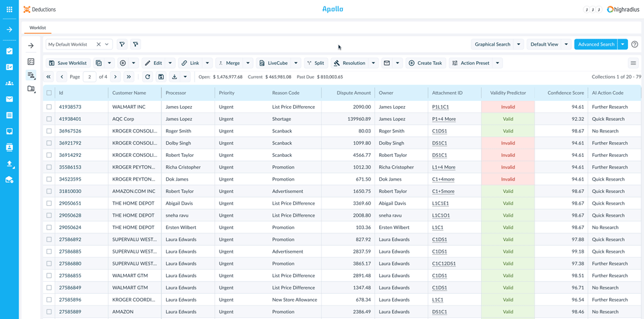Sort by Dispute Amount column header
Viewport: 644px width, 319px height.
[x=354, y=93]
